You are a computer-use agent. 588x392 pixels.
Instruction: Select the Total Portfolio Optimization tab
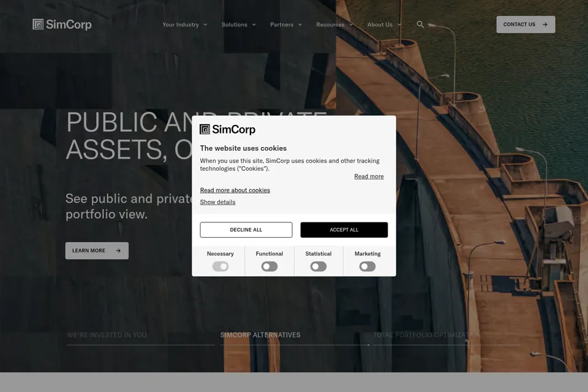[x=427, y=335]
